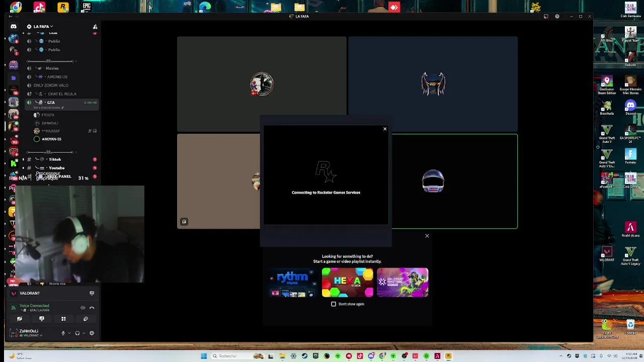Open the Rockstar Games icon at top
The image size is (644, 362).
pyautogui.click(x=63, y=7)
